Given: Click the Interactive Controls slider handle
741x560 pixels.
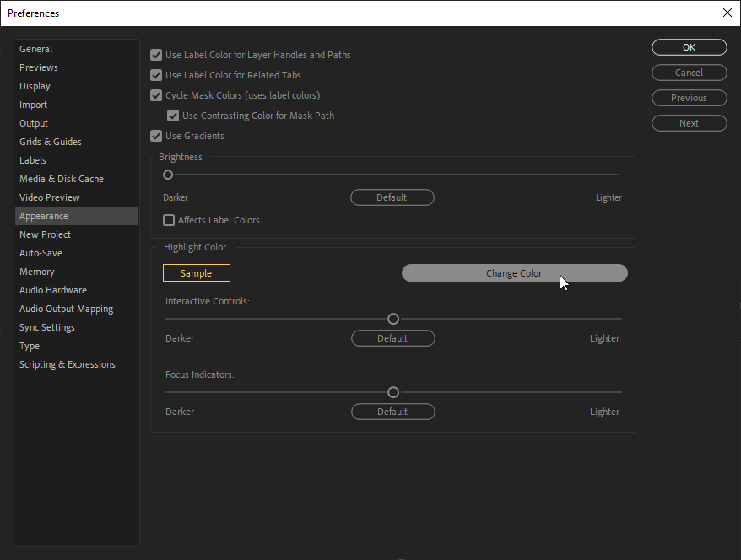Looking at the screenshot, I should point(392,319).
